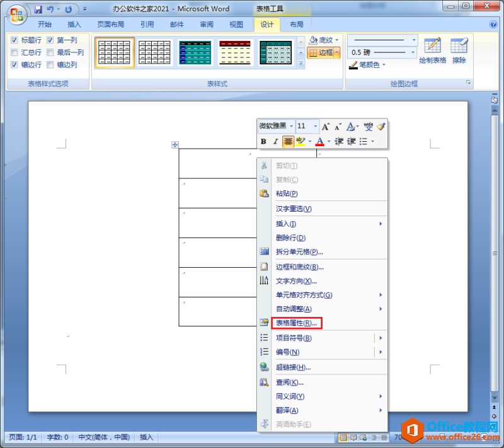Click the page count 页面: 1/1 status
Viewport: 504px width, 448px height.
click(x=23, y=437)
